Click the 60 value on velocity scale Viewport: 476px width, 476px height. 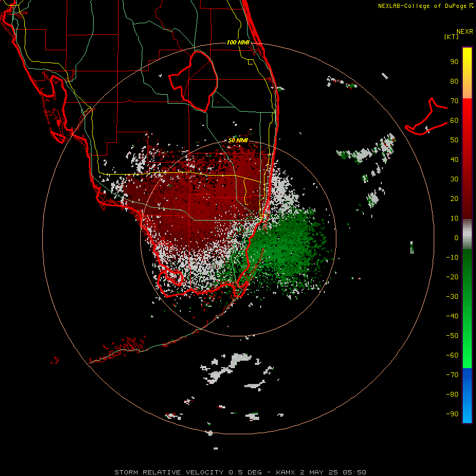click(454, 121)
